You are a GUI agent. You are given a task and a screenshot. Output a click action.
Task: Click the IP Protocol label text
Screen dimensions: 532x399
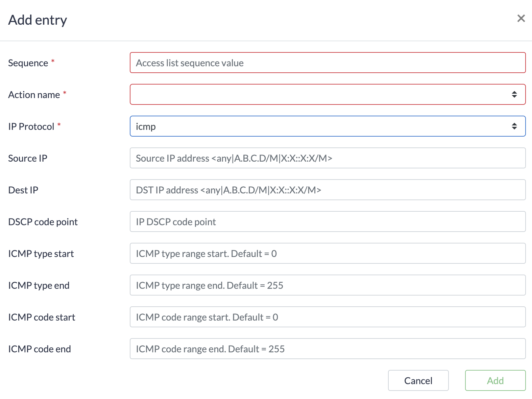(31, 127)
